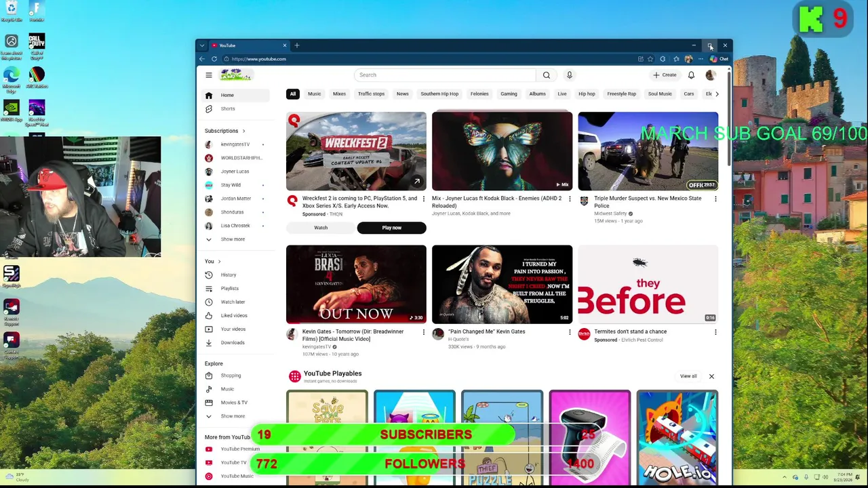Open Call of Duty desktop shortcut
The width and height of the screenshot is (868, 488).
point(37,45)
